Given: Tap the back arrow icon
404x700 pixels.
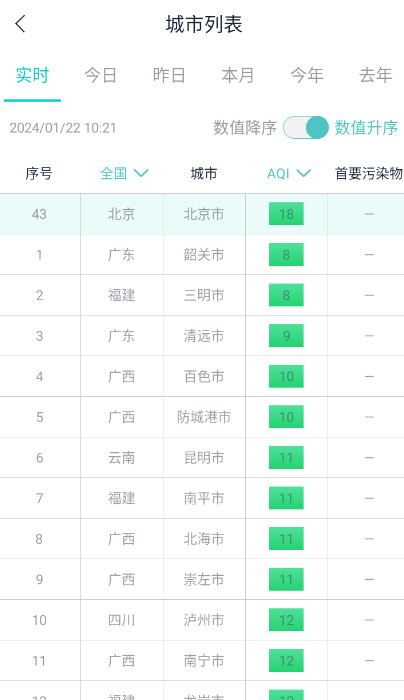Looking at the screenshot, I should [21, 24].
